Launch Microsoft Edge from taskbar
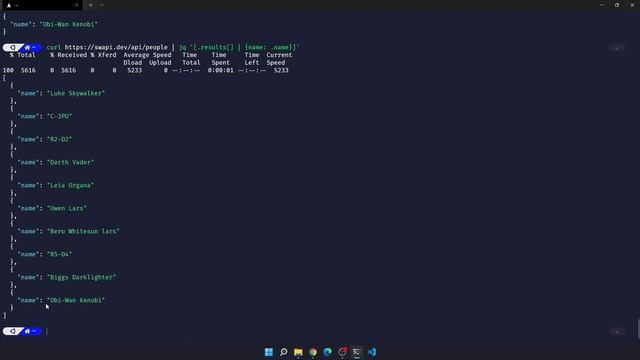The image size is (640, 360). point(327,352)
